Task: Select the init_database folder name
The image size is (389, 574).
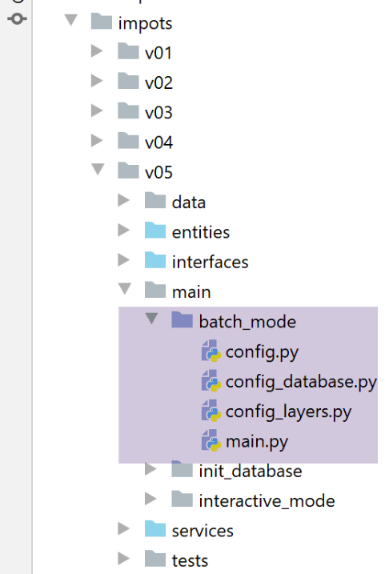Action: (250, 472)
